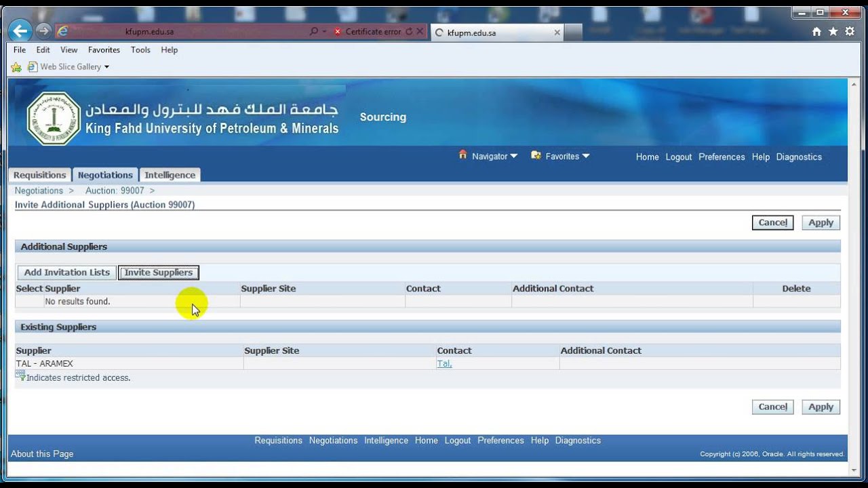
Task: Click the TAL - ARAMEX supplier cell
Action: click(x=129, y=364)
